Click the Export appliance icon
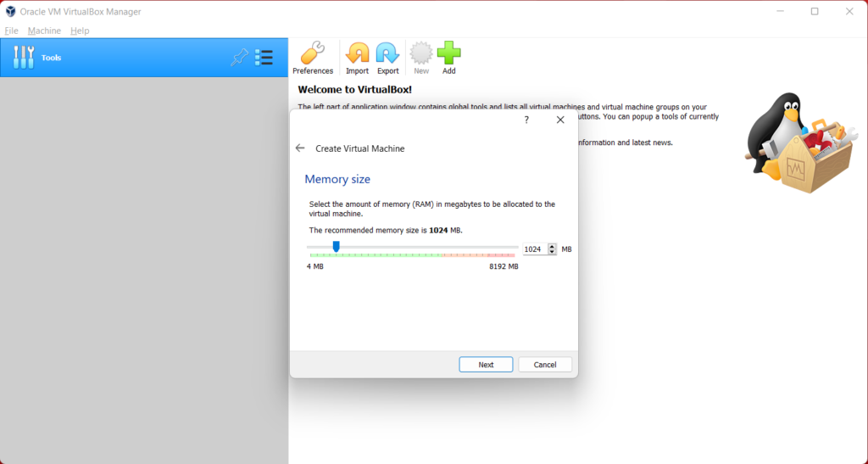Image resolution: width=868 pixels, height=464 pixels. click(x=387, y=59)
